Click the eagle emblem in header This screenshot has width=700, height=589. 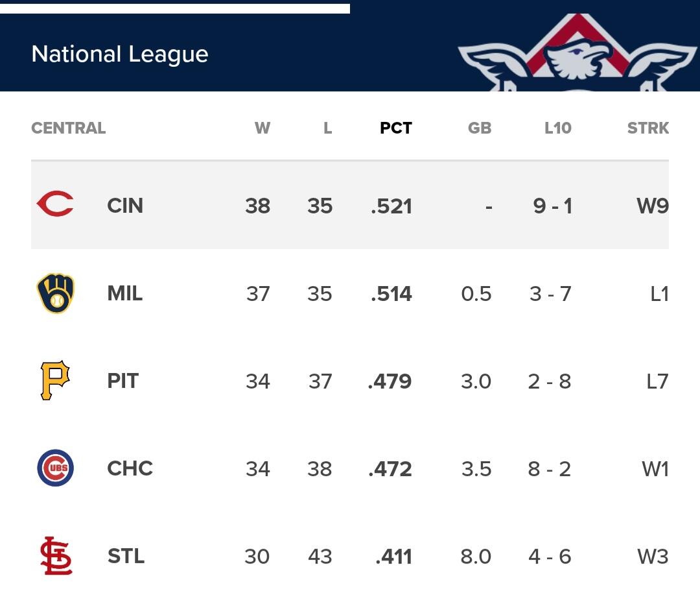577,57
